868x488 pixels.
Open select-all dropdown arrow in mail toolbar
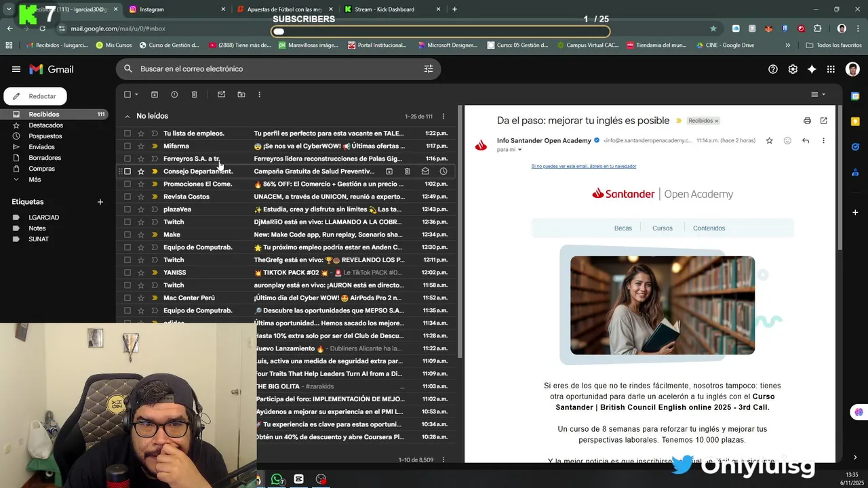(136, 94)
